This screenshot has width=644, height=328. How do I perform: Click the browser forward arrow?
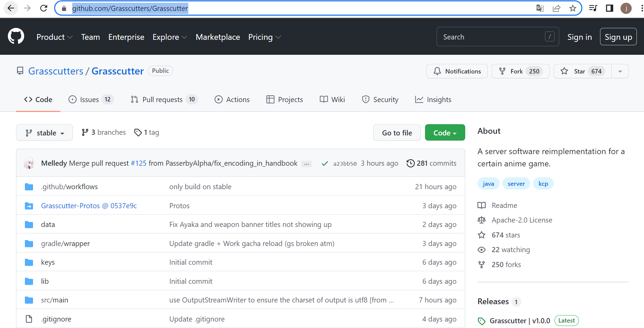(27, 8)
